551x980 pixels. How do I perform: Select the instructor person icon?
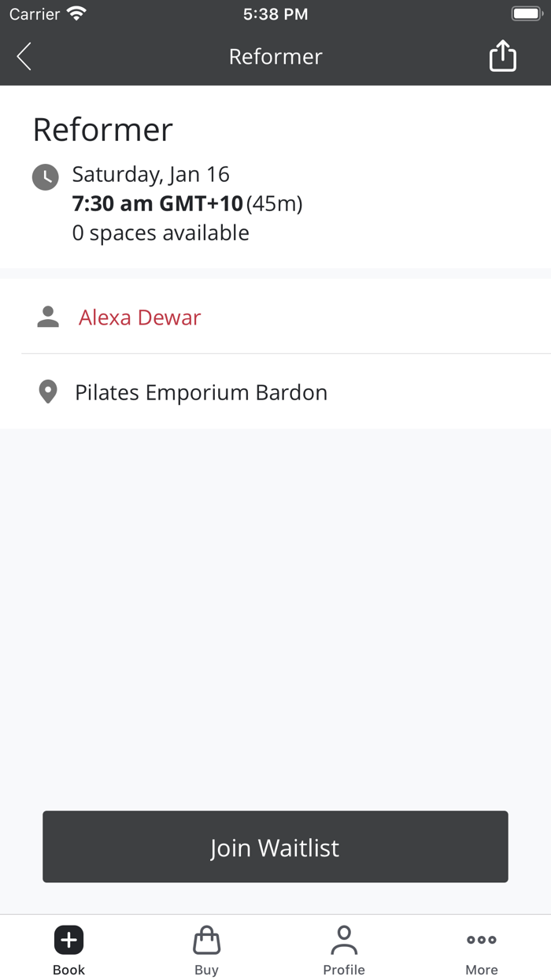tap(47, 316)
